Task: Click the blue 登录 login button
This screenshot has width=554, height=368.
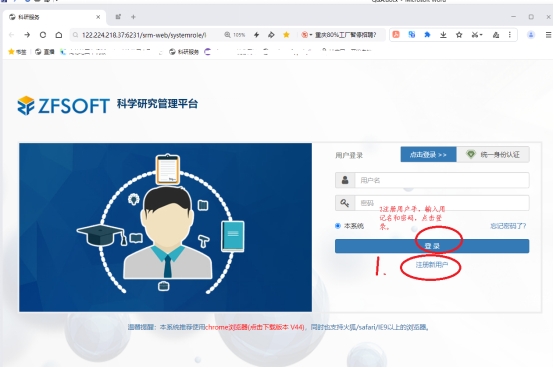Action: click(x=432, y=246)
